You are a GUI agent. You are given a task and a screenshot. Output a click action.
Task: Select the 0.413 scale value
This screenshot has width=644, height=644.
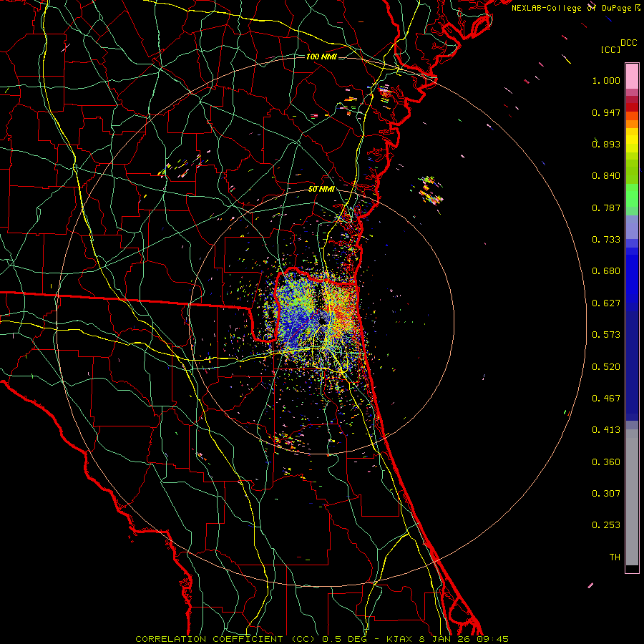606,430
